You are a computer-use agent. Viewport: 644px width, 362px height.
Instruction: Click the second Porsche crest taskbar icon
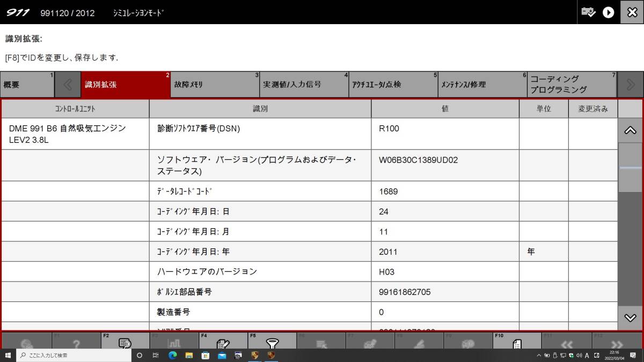point(272,356)
